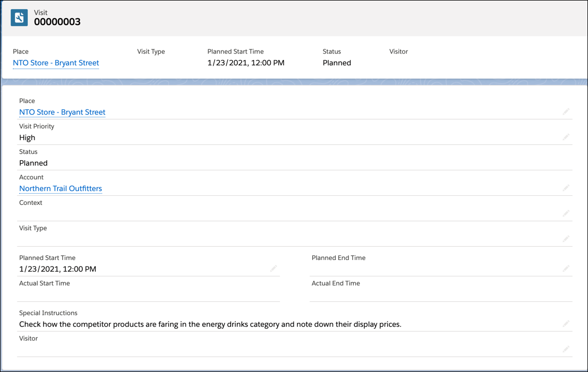Click the edit pencil beside Visit Priority
588x372 pixels.
pos(566,137)
